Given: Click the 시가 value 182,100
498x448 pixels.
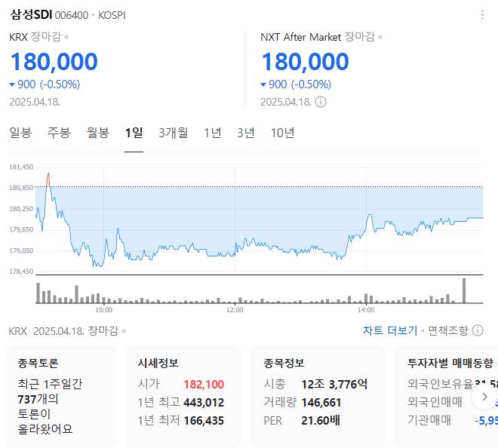Looking at the screenshot, I should pyautogui.click(x=204, y=384).
